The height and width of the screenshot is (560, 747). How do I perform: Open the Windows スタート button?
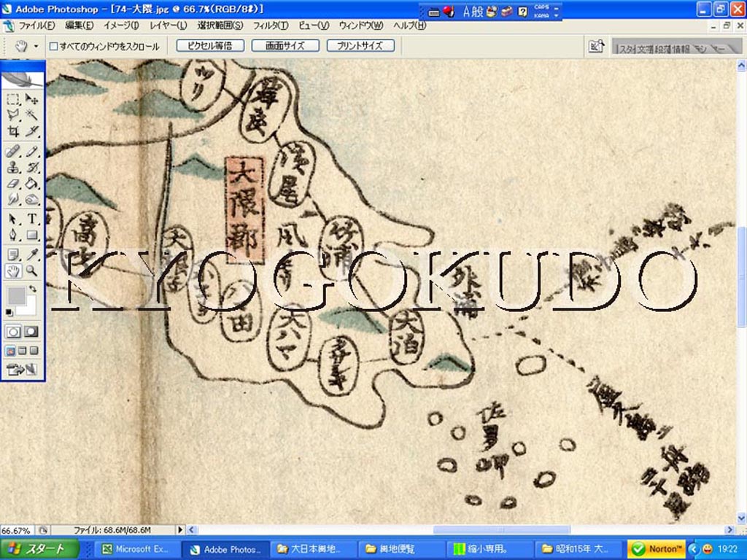39,549
